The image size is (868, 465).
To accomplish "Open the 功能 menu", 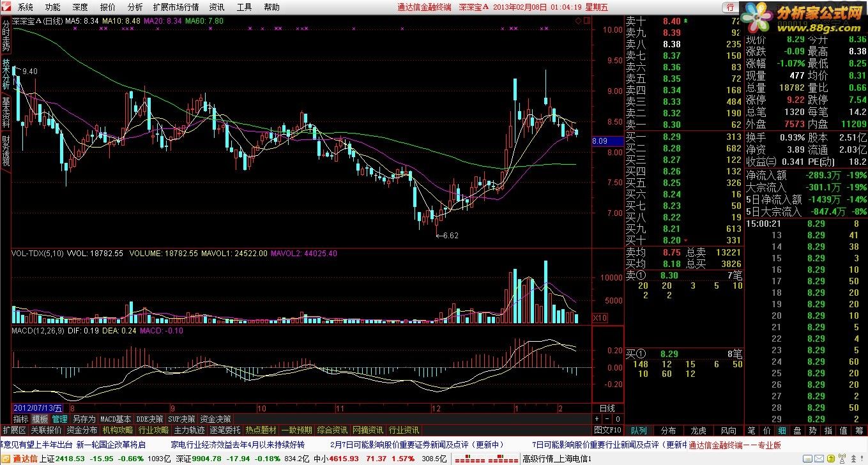I will (53, 8).
